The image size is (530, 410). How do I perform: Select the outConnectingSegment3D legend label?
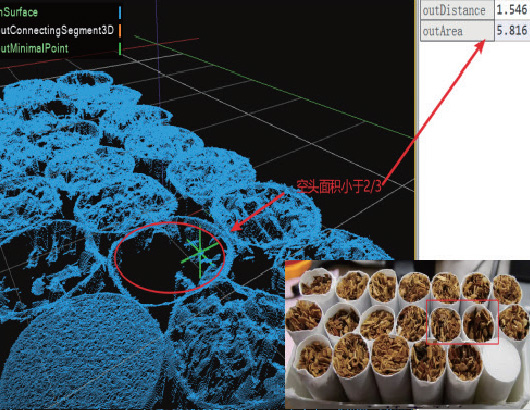[x=57, y=30]
